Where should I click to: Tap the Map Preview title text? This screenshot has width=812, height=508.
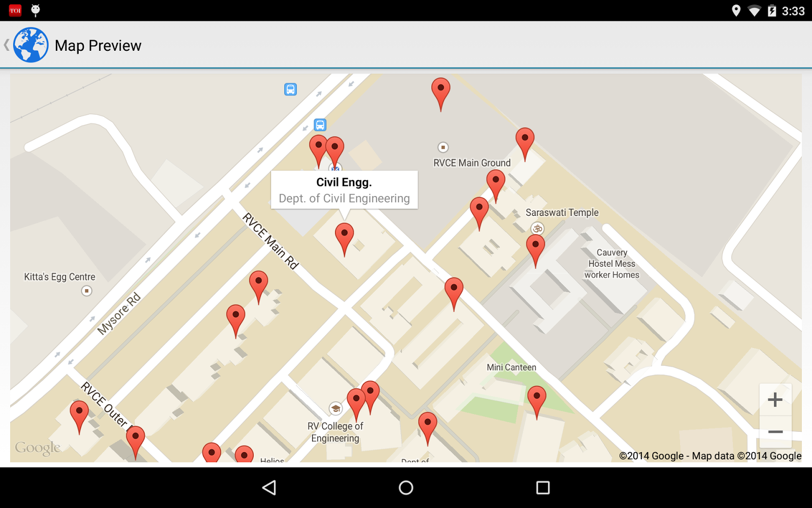point(98,46)
